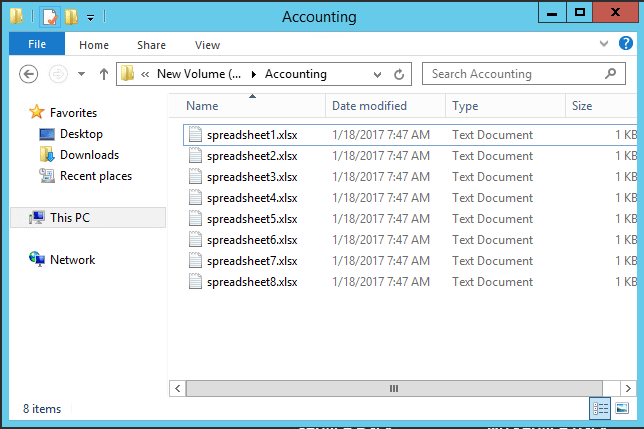The width and height of the screenshot is (644, 429).
Task: Click the horizontal scrollbar thumb
Action: (394, 388)
